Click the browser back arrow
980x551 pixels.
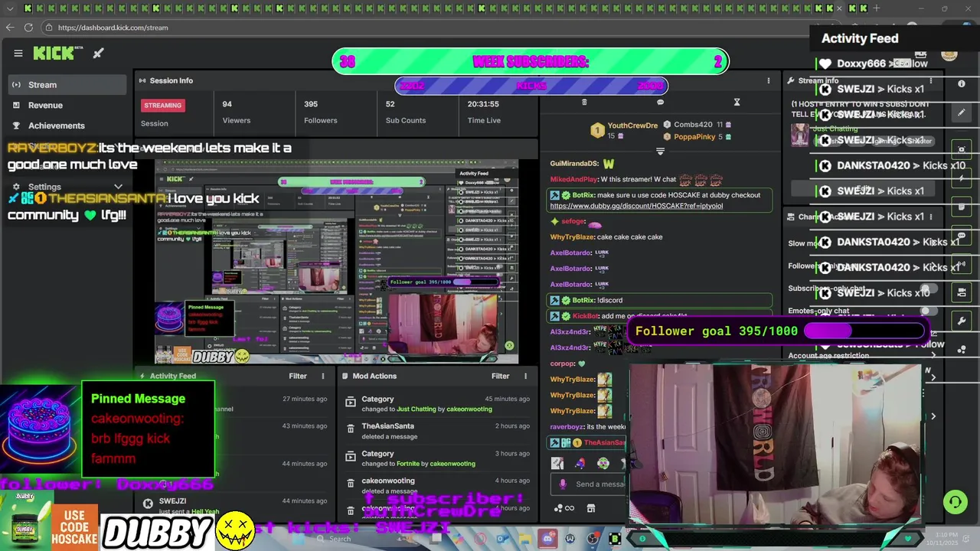9,27
